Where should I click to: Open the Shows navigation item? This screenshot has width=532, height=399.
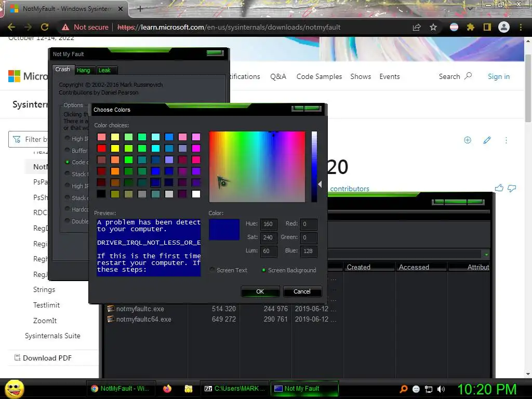361,77
